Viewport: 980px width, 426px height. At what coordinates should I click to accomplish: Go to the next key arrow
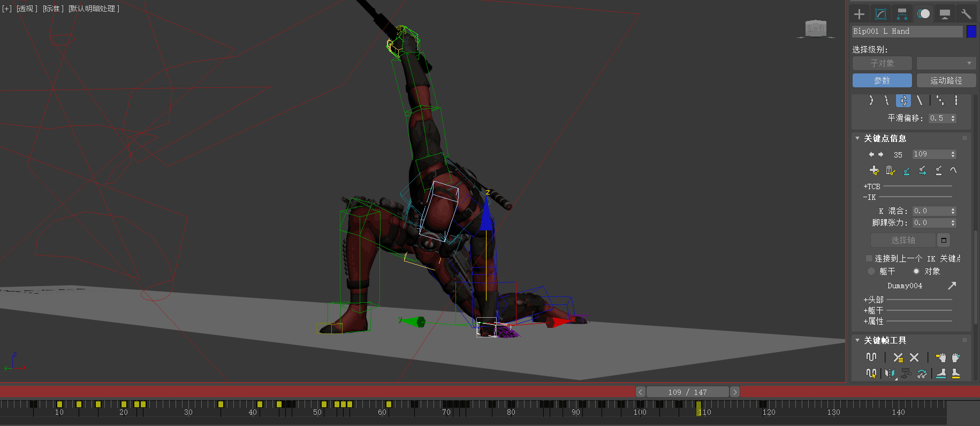pos(880,154)
